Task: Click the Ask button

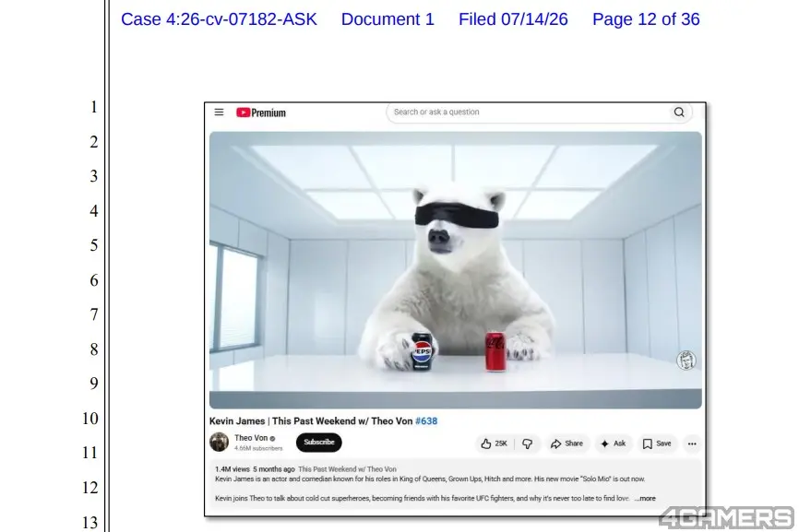Action: coord(613,443)
